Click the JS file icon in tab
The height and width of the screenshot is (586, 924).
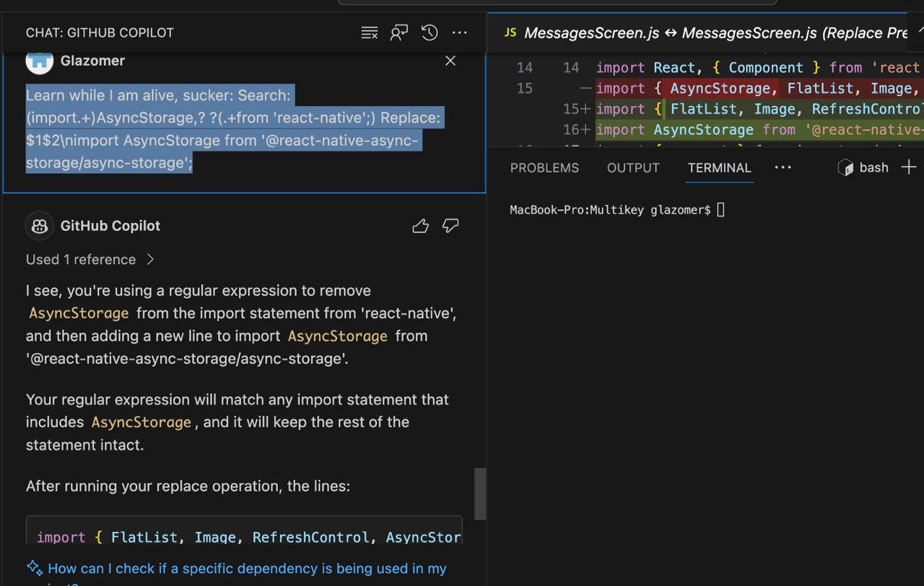(510, 32)
